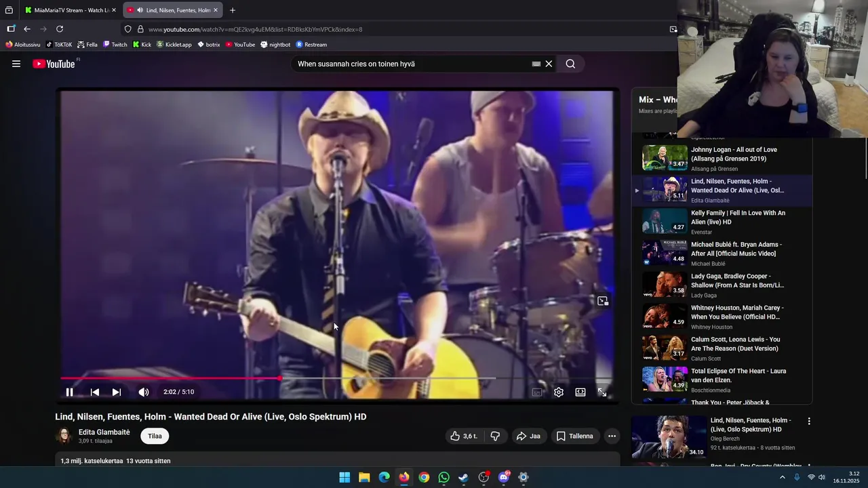Dislike the video with thumbs down
This screenshot has width=868, height=488.
(495, 436)
